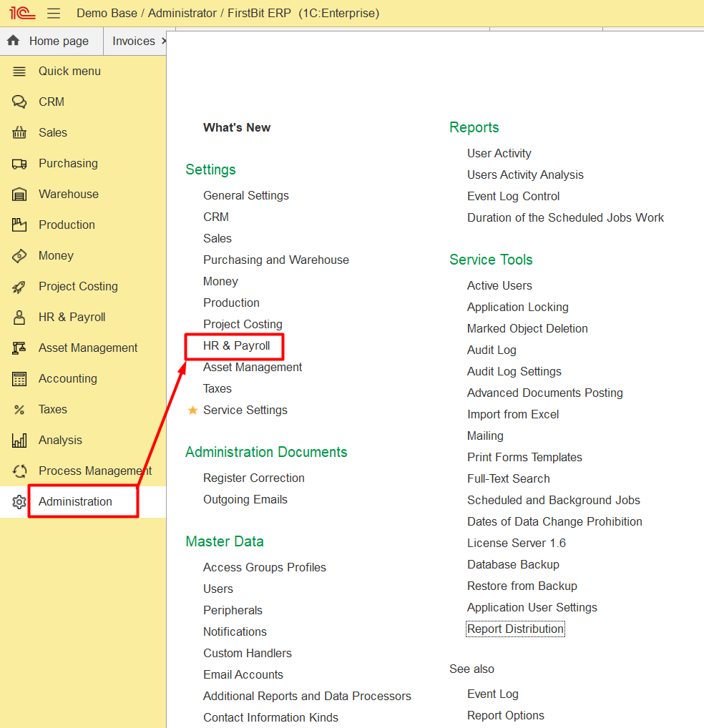Click the Accounting calculator icon

(19, 379)
